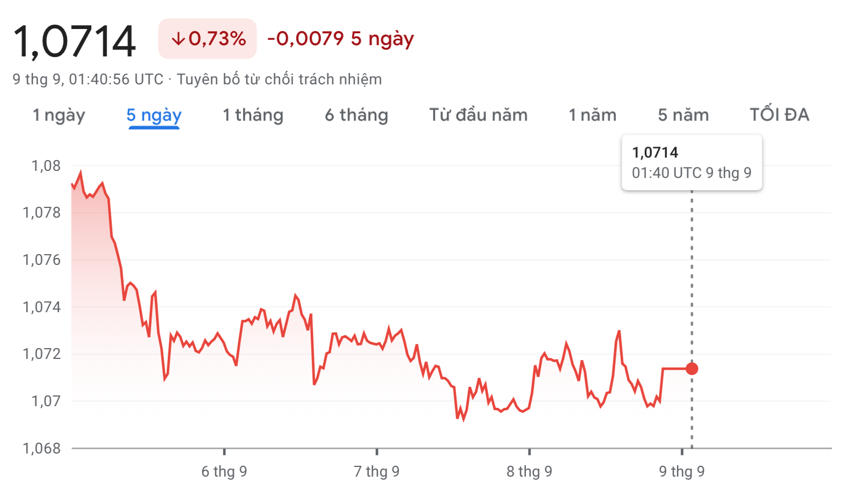Open the "Tuyên bố từ chối trách nhiệm" link
Viewport: 854px width, 504px height.
[x=279, y=80]
